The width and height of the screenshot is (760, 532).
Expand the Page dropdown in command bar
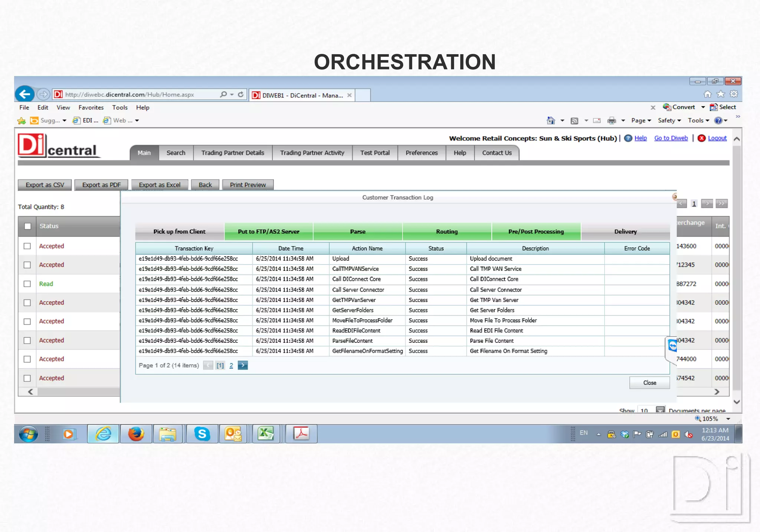coord(641,121)
